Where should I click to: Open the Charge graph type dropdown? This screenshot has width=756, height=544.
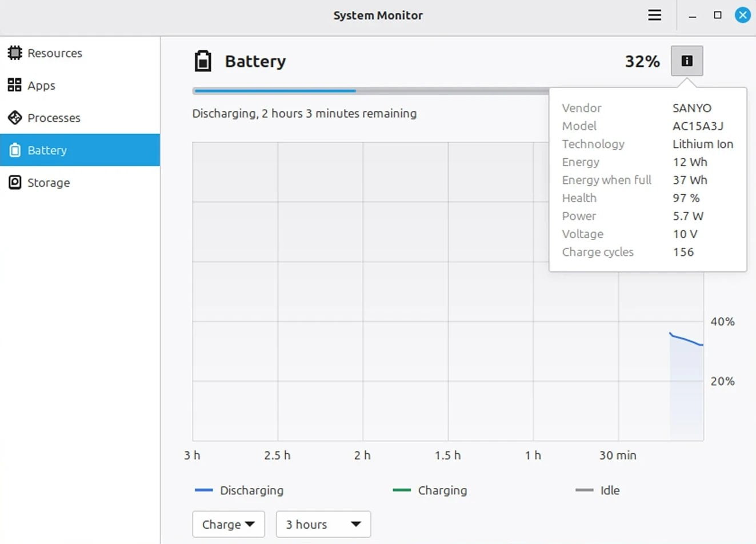229,524
